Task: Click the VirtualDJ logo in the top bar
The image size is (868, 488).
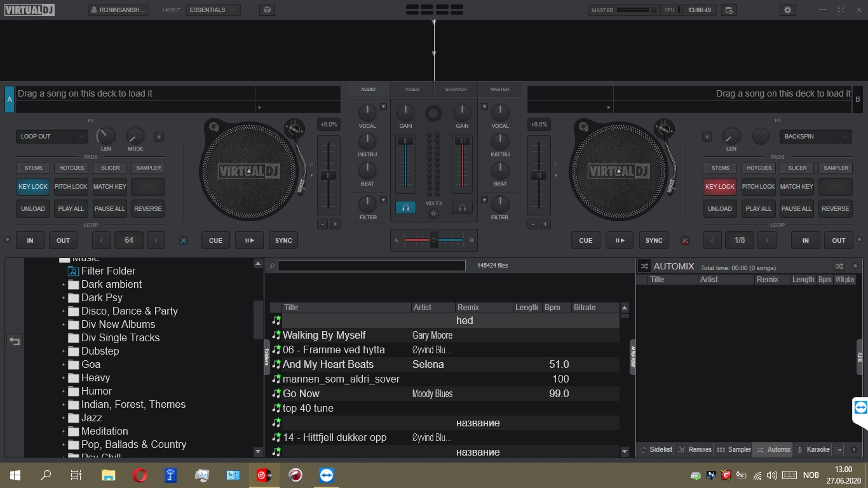Action: click(30, 10)
